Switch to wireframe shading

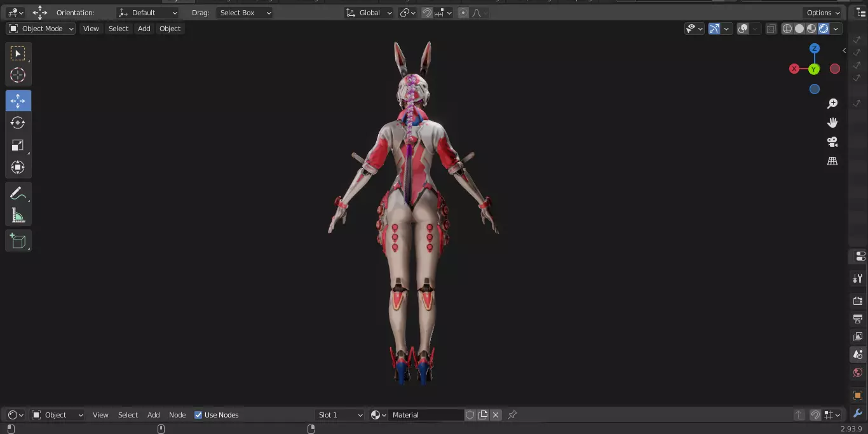point(787,29)
